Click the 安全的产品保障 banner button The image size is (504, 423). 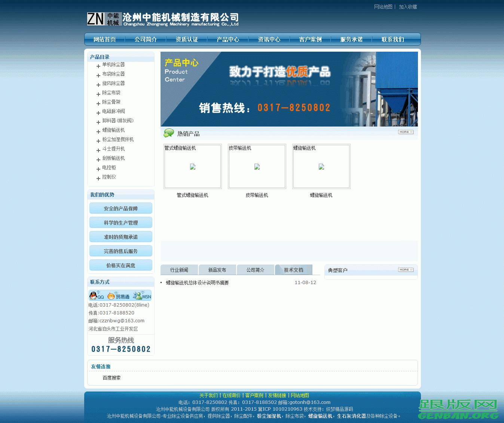pyautogui.click(x=120, y=208)
